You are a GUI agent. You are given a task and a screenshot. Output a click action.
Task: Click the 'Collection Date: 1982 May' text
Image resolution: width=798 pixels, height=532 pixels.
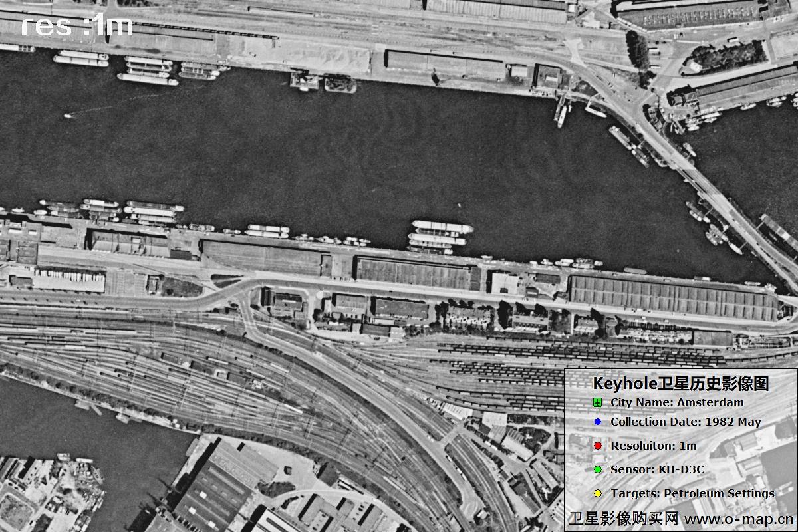point(686,422)
